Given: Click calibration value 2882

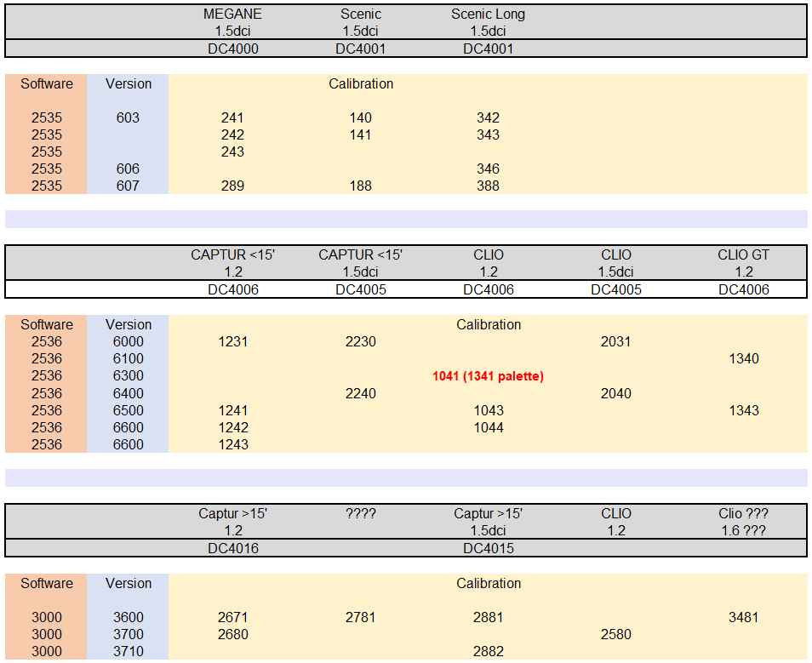Looking at the screenshot, I should tap(489, 652).
